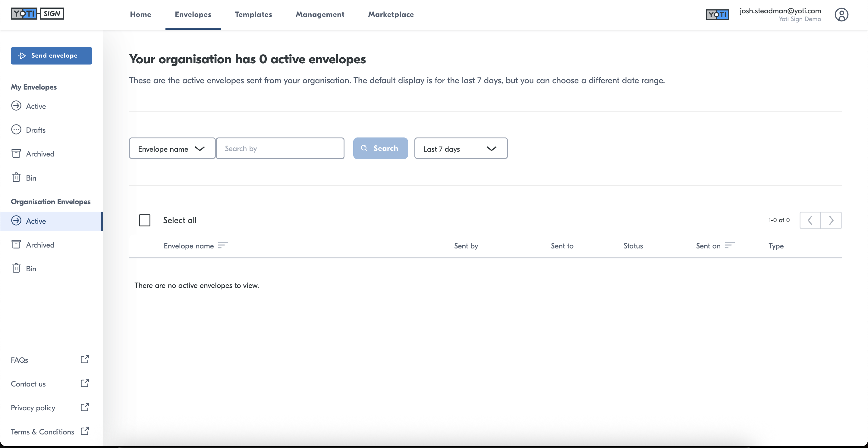
Task: Select Active in Organisation Envelopes
Action: (52, 221)
